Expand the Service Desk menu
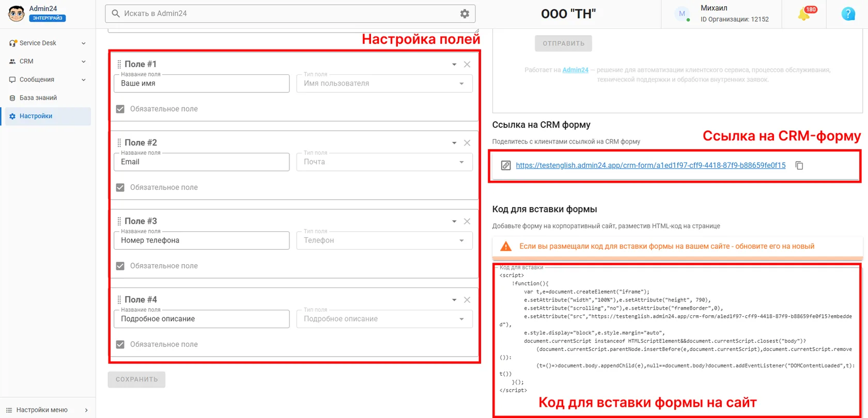Image resolution: width=868 pixels, height=418 pixels. pos(47,43)
